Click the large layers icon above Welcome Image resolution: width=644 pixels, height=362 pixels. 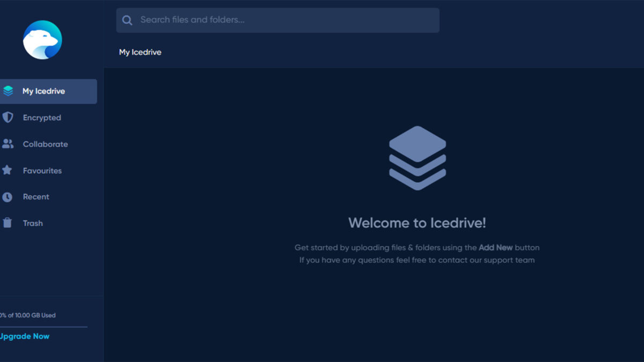(418, 158)
